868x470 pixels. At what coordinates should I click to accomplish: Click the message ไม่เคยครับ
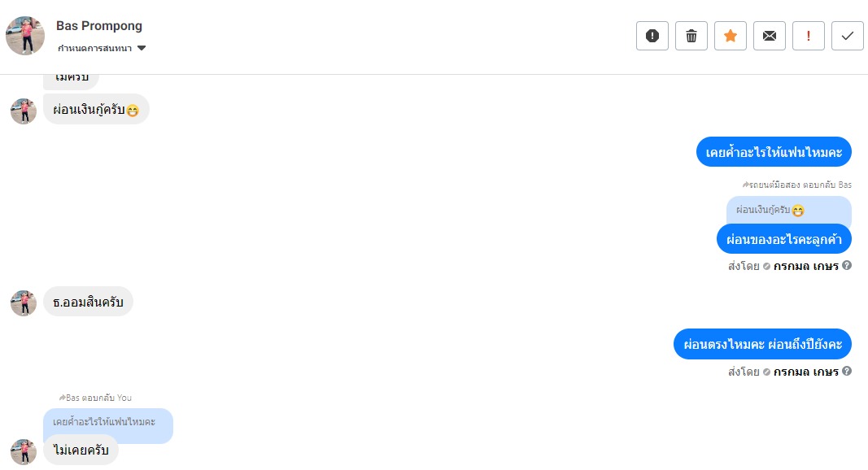[81, 450]
